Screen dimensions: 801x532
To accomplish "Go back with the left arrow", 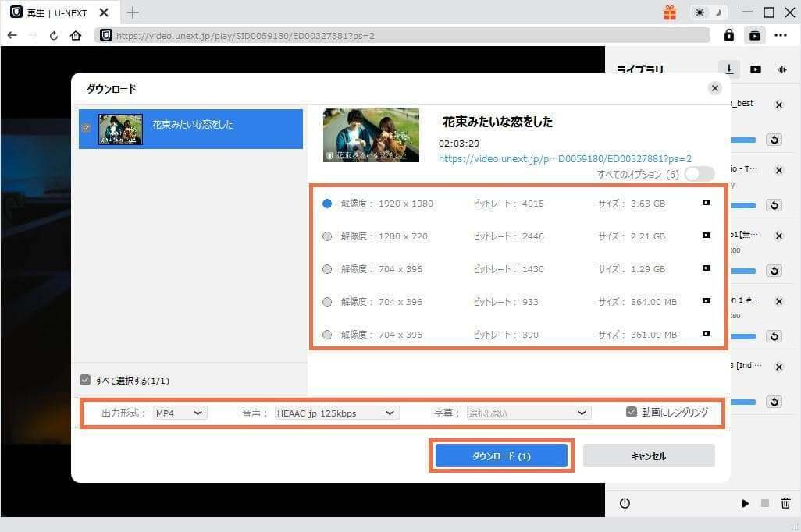I will click(x=12, y=35).
